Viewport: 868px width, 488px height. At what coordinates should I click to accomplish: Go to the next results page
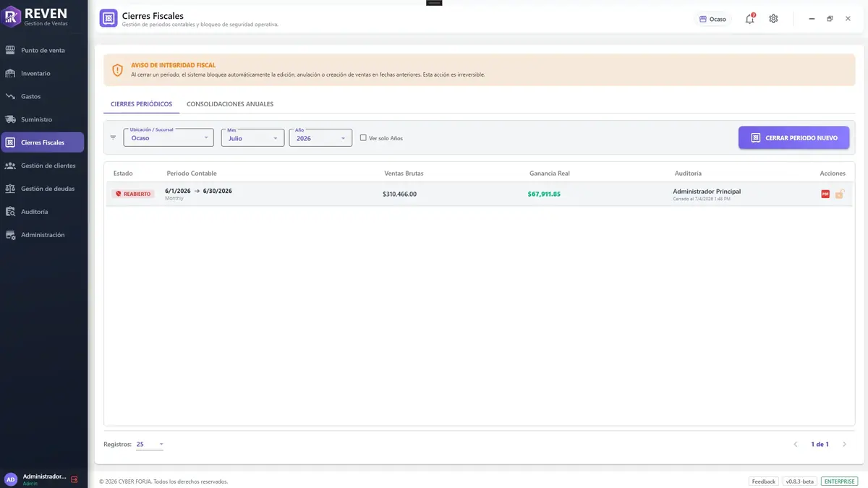(844, 445)
